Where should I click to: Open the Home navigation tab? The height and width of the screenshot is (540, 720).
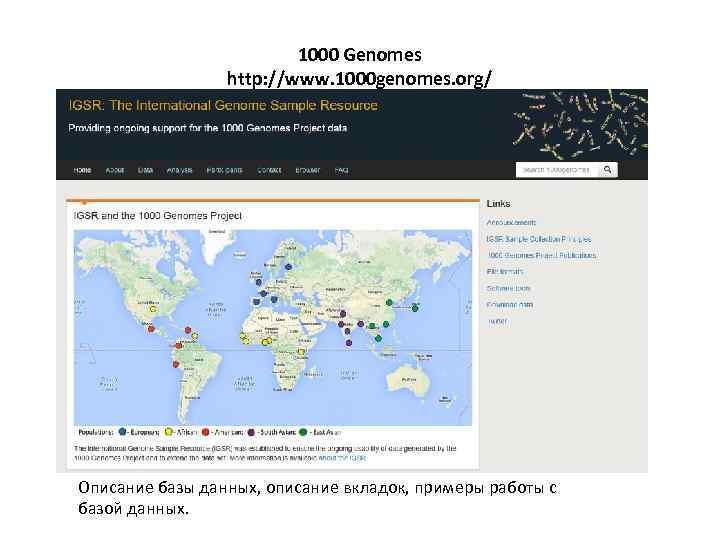click(x=82, y=170)
